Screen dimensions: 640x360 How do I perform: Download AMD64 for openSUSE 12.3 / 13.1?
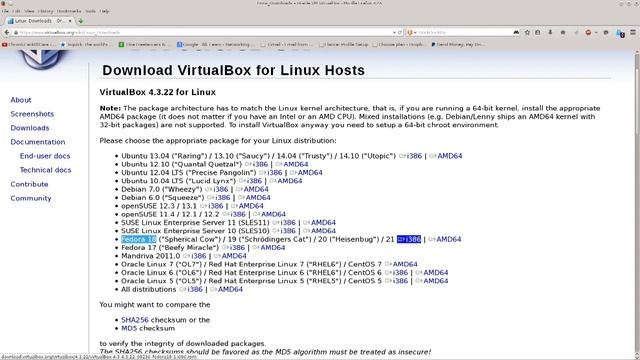pos(247,206)
